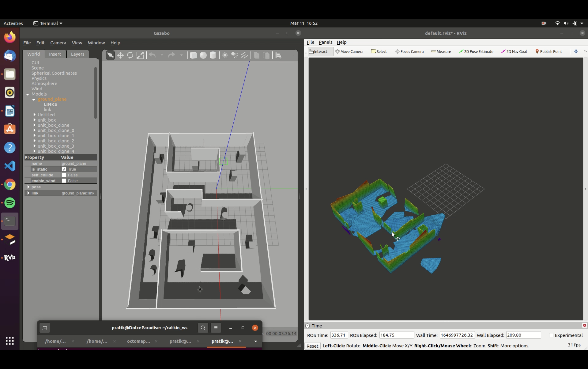The height and width of the screenshot is (369, 588).
Task: Activate the translate mode tool in Gazebo
Action: tap(120, 55)
